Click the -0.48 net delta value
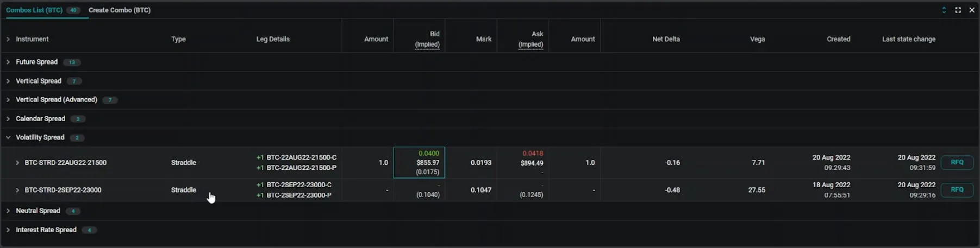The height and width of the screenshot is (248, 980). click(x=672, y=190)
